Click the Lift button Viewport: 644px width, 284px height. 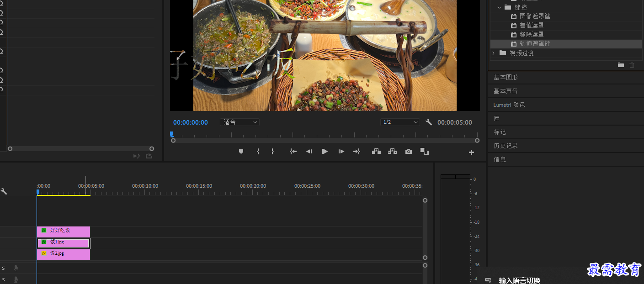[x=376, y=152]
